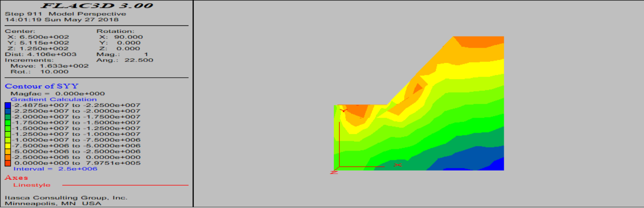Click the dark blue -2.4875e+007 legend swatch
The width and height of the screenshot is (644, 208).
pyautogui.click(x=7, y=105)
